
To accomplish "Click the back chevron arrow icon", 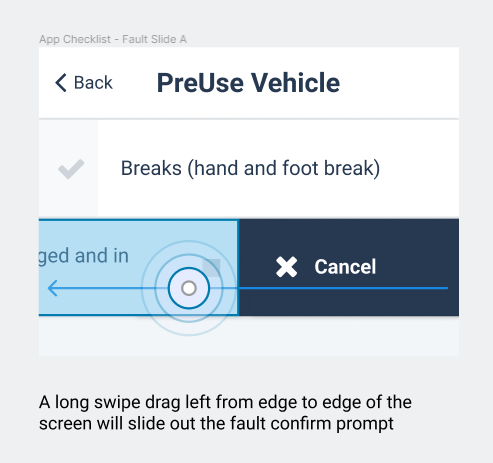I will pos(61,83).
